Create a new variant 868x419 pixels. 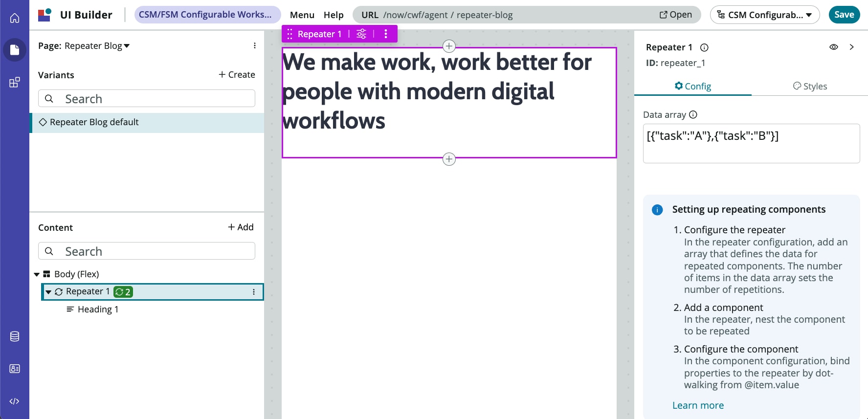click(x=237, y=74)
